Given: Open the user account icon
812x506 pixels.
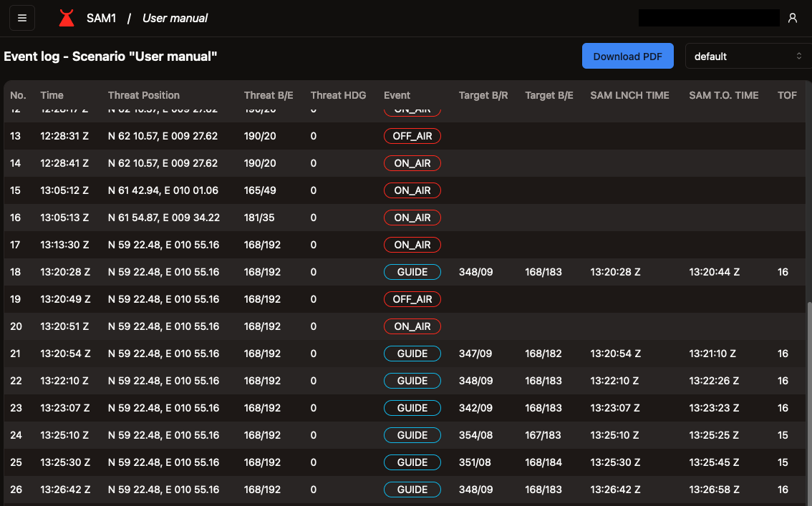Looking at the screenshot, I should pos(793,18).
